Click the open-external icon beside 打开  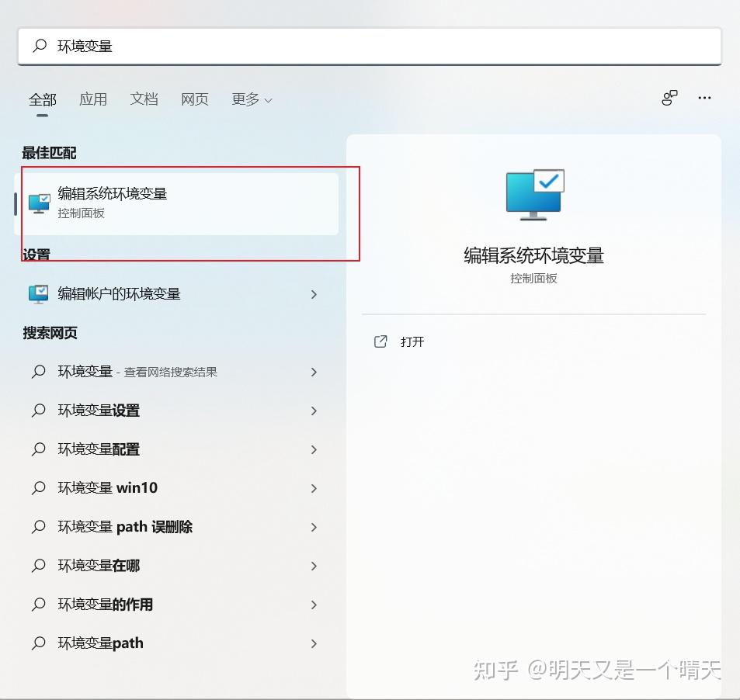[x=380, y=341]
